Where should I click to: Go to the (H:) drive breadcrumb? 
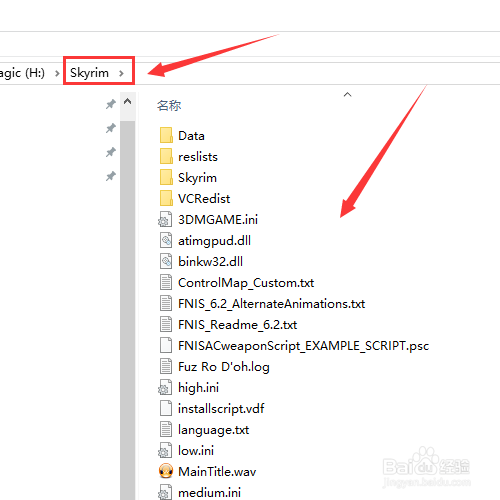(x=22, y=73)
